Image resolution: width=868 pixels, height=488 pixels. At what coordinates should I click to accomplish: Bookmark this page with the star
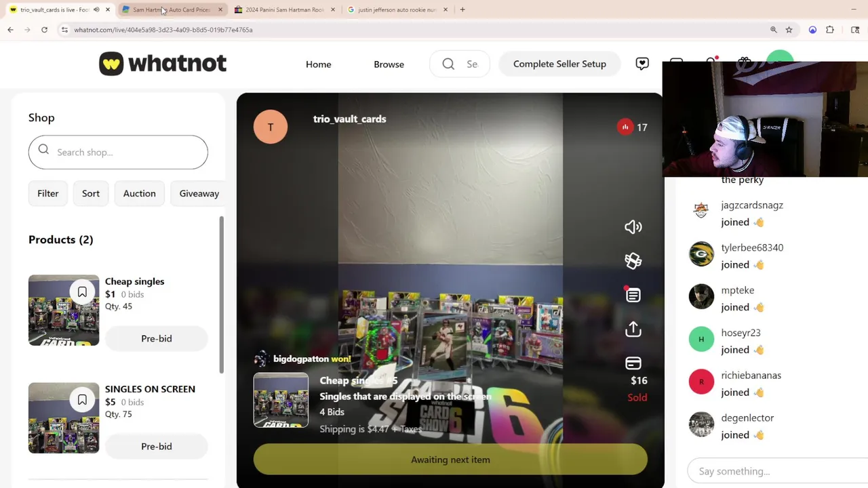789,30
